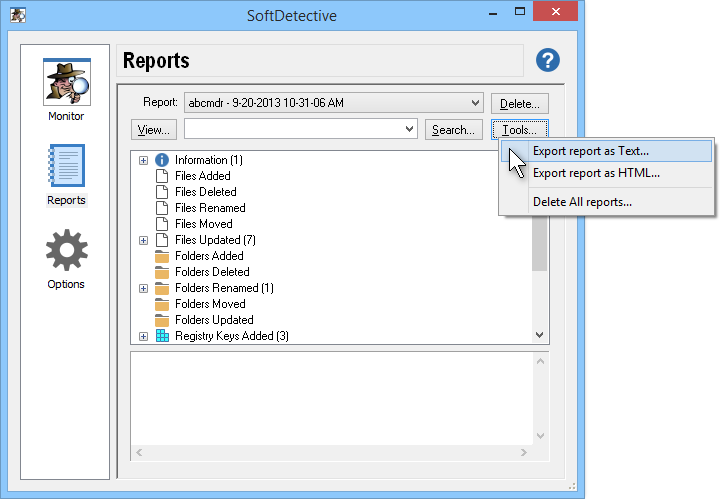The height and width of the screenshot is (499, 720).
Task: Open the Monitor section detective icon
Action: click(67, 82)
